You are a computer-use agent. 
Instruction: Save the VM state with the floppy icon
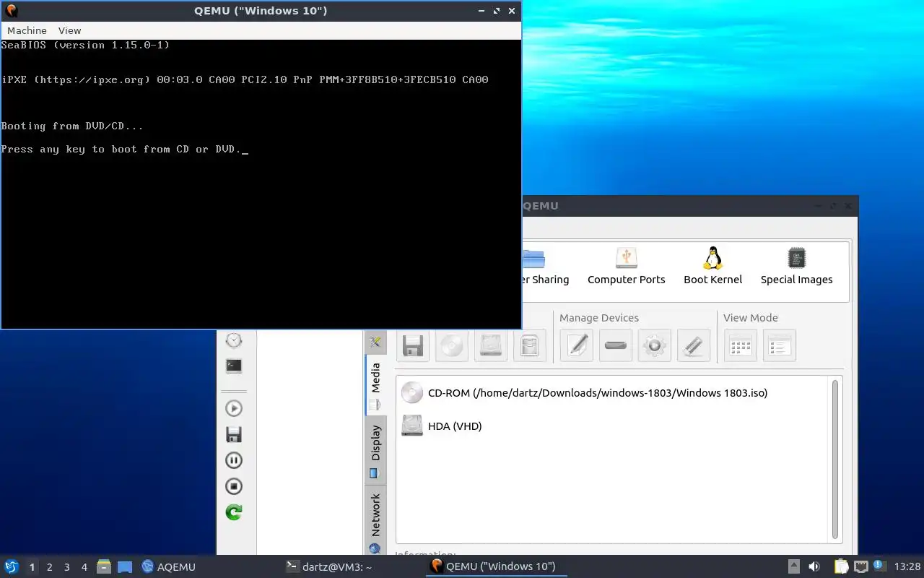point(233,434)
